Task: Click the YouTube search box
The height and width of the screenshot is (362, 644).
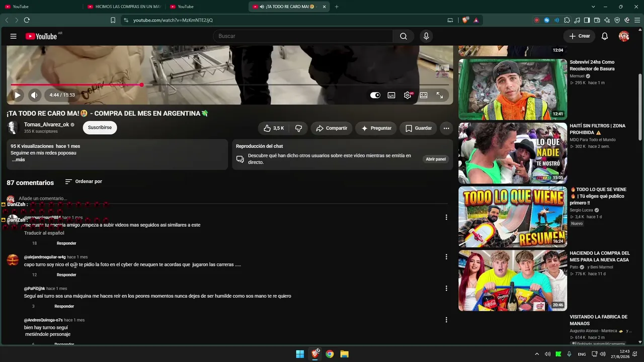Action: tap(303, 36)
